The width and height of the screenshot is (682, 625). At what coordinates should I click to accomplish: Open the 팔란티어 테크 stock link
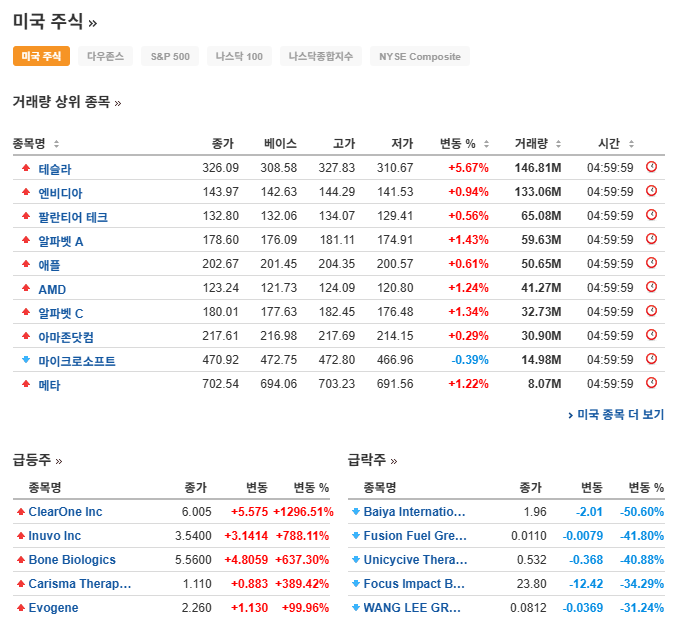click(73, 217)
